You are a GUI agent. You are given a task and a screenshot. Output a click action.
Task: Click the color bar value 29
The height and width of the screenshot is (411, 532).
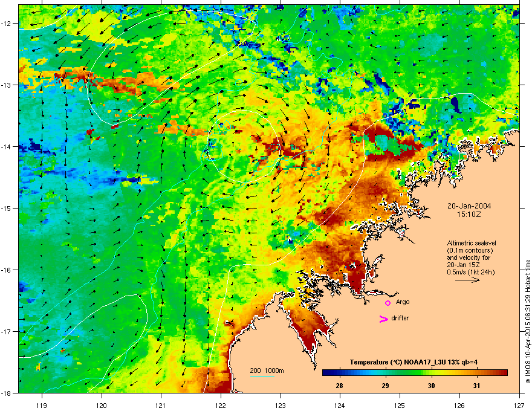385,386
